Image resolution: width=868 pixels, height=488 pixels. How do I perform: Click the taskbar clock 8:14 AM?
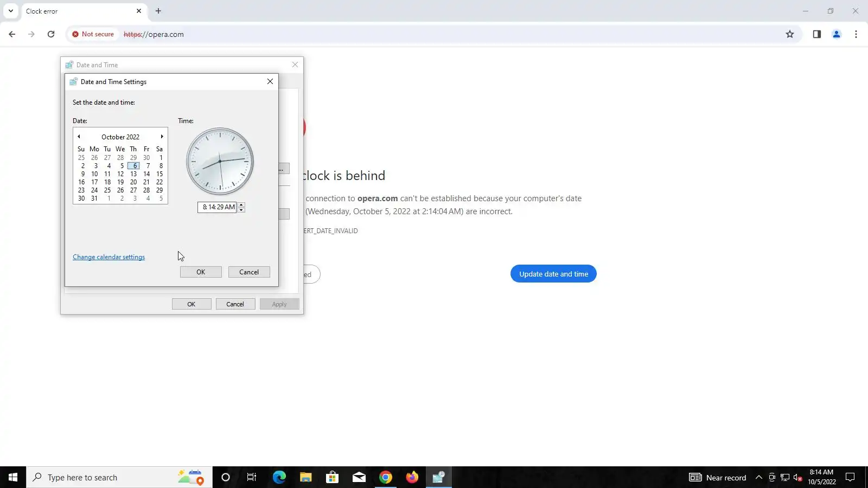tap(821, 477)
